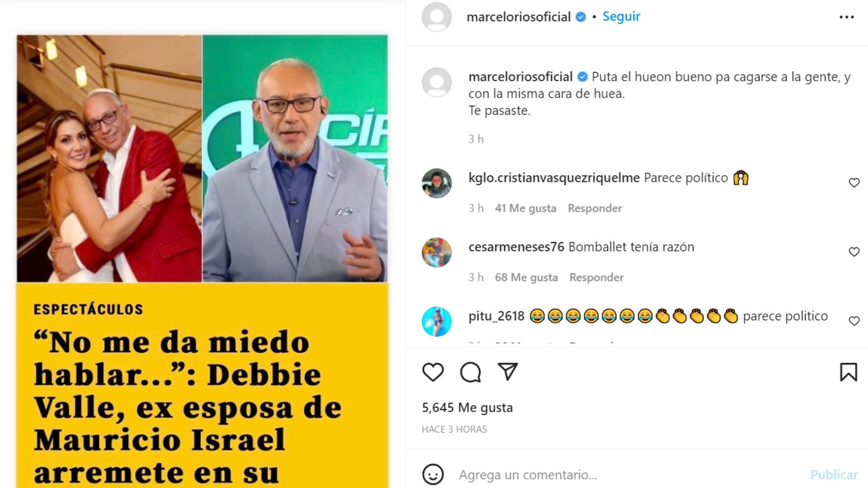The height and width of the screenshot is (488, 868).
Task: Like the post with the heart icon
Action: coord(433,372)
